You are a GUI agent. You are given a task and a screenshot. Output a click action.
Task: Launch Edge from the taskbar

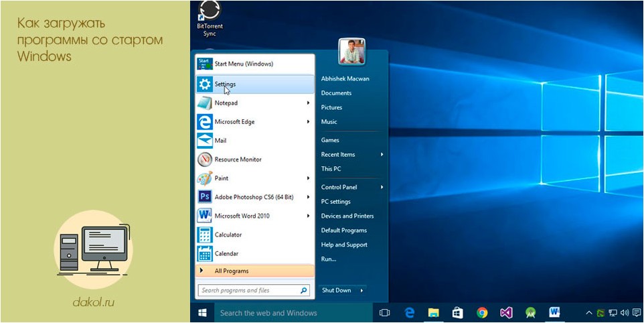tap(409, 313)
